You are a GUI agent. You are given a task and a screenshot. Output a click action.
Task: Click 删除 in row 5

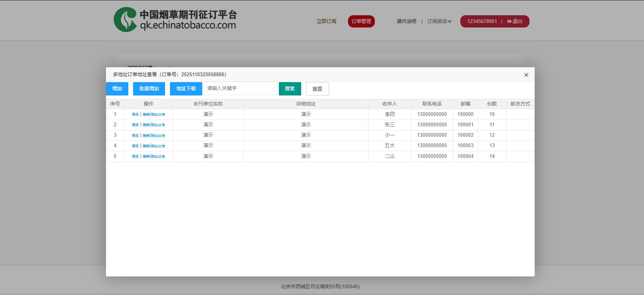146,156
